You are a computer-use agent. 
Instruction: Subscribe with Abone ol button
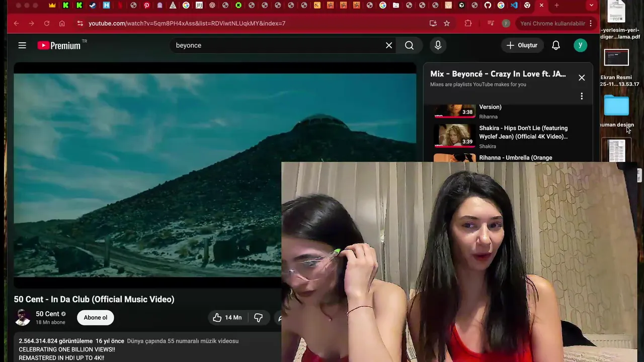pyautogui.click(x=96, y=317)
